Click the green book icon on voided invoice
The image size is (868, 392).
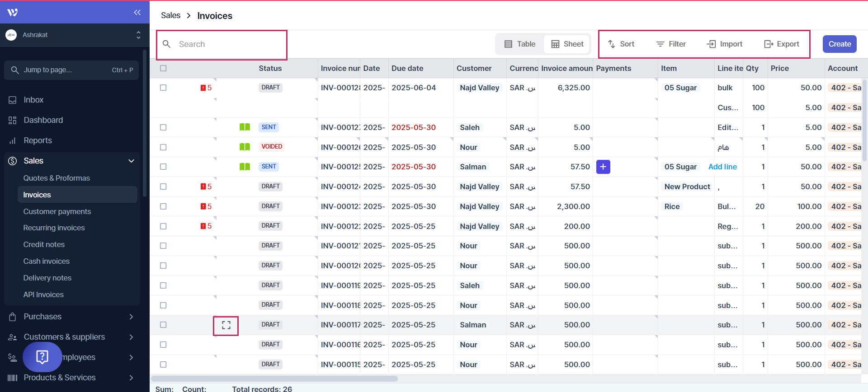[x=245, y=147]
